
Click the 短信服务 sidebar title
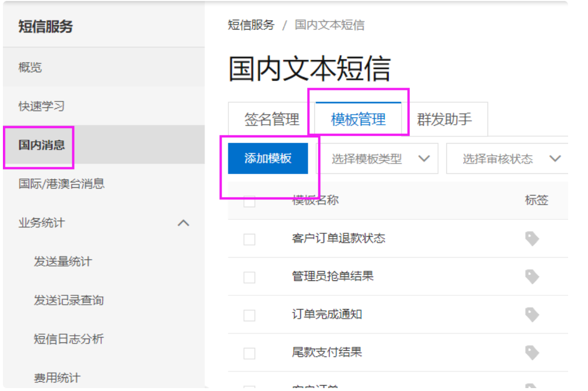(x=46, y=26)
